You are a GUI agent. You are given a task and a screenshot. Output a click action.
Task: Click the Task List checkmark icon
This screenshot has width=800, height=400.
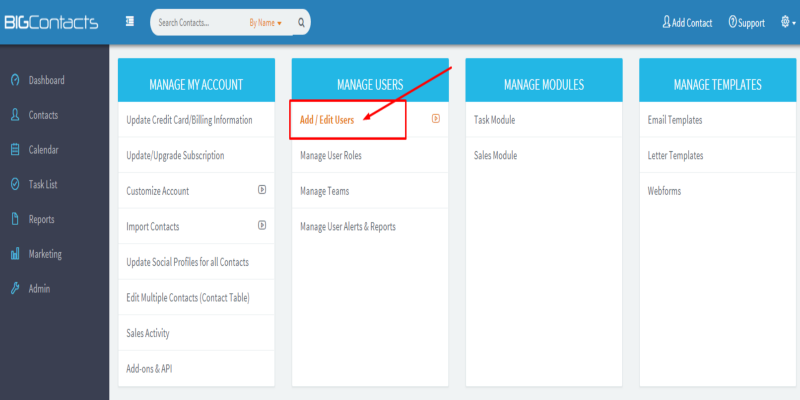[15, 184]
